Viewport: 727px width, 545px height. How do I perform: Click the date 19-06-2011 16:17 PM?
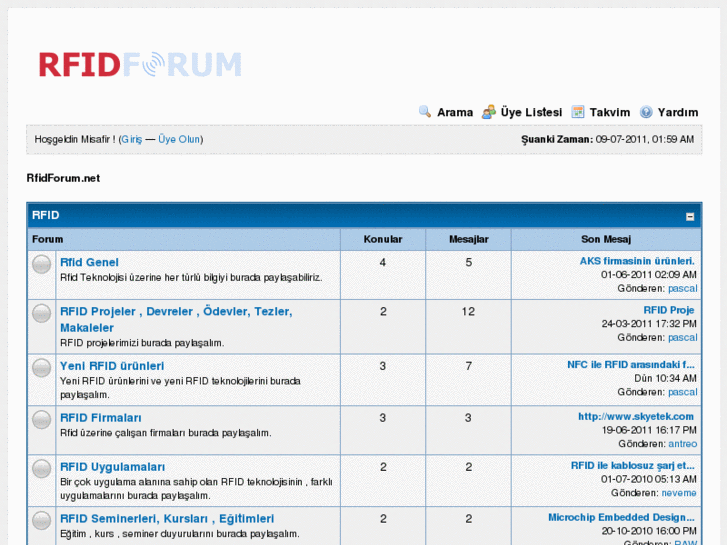pyautogui.click(x=649, y=430)
